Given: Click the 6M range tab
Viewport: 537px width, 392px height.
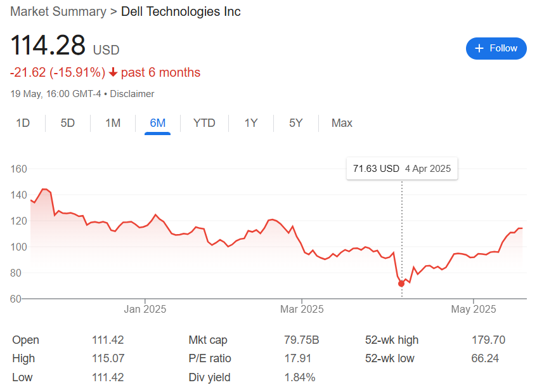Looking at the screenshot, I should 158,123.
